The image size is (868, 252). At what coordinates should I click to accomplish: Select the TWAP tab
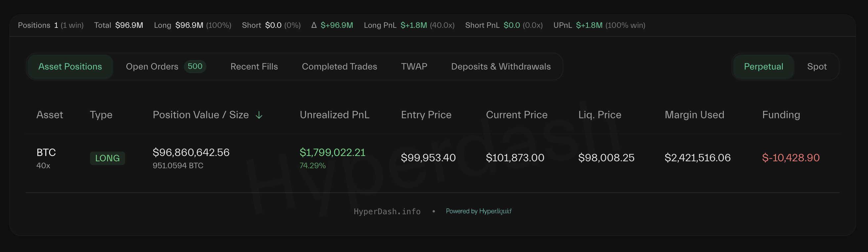(414, 67)
